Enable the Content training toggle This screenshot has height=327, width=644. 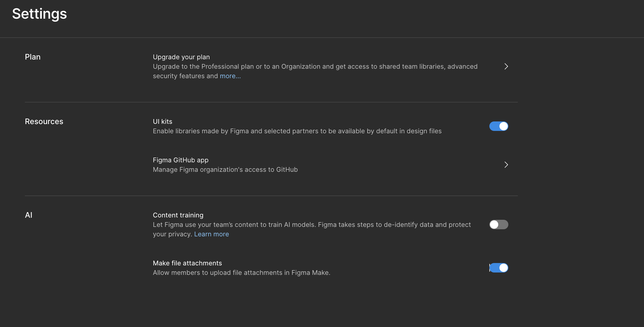click(499, 225)
